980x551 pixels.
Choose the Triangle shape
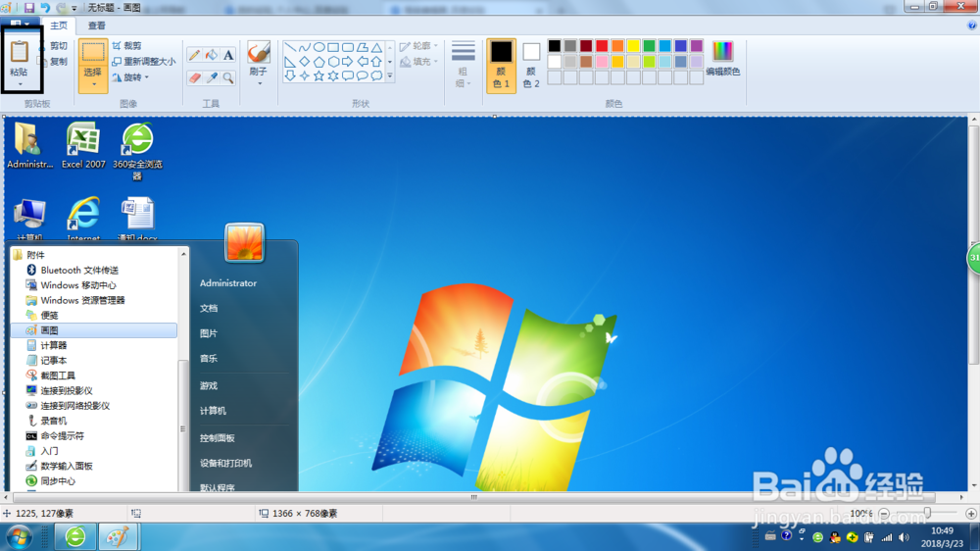click(376, 47)
